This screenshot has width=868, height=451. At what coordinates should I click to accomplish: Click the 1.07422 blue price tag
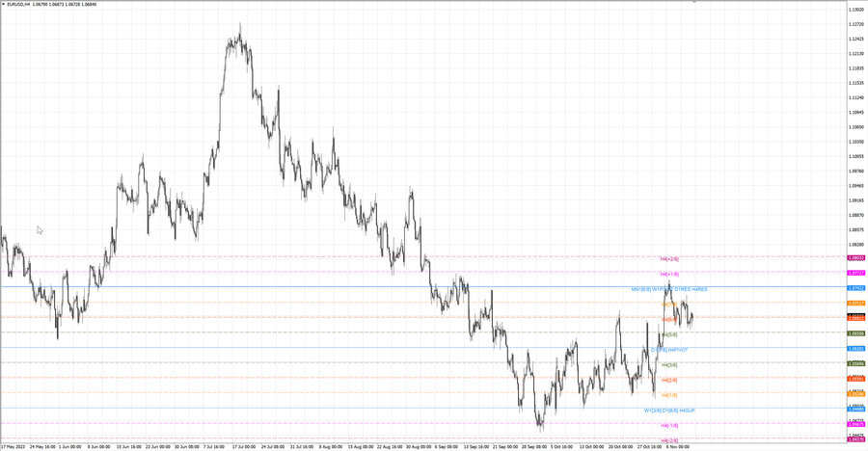click(x=856, y=288)
